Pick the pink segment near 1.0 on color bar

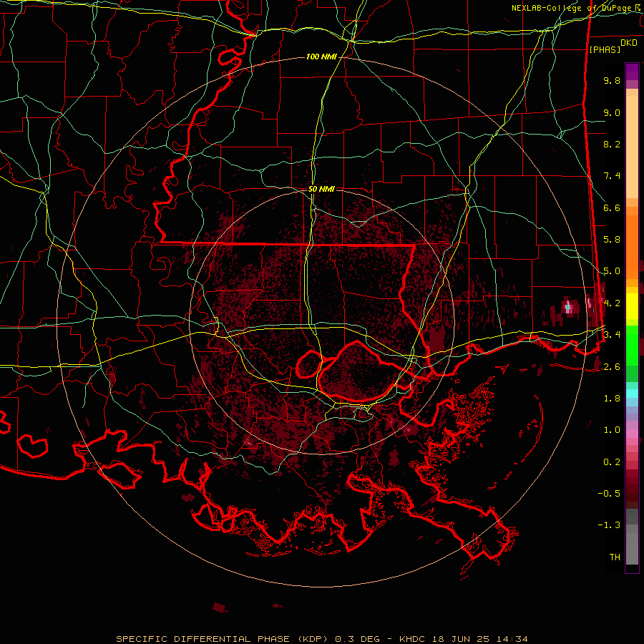632,434
